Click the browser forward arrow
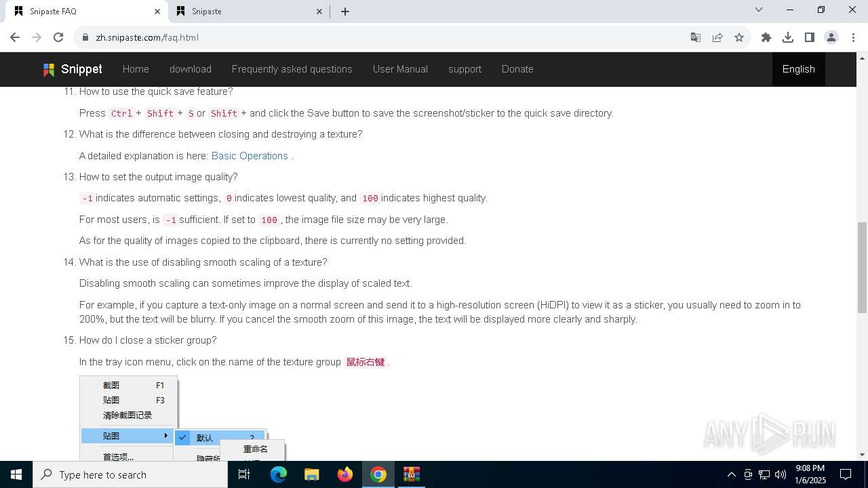The height and width of the screenshot is (488, 868). [37, 37]
